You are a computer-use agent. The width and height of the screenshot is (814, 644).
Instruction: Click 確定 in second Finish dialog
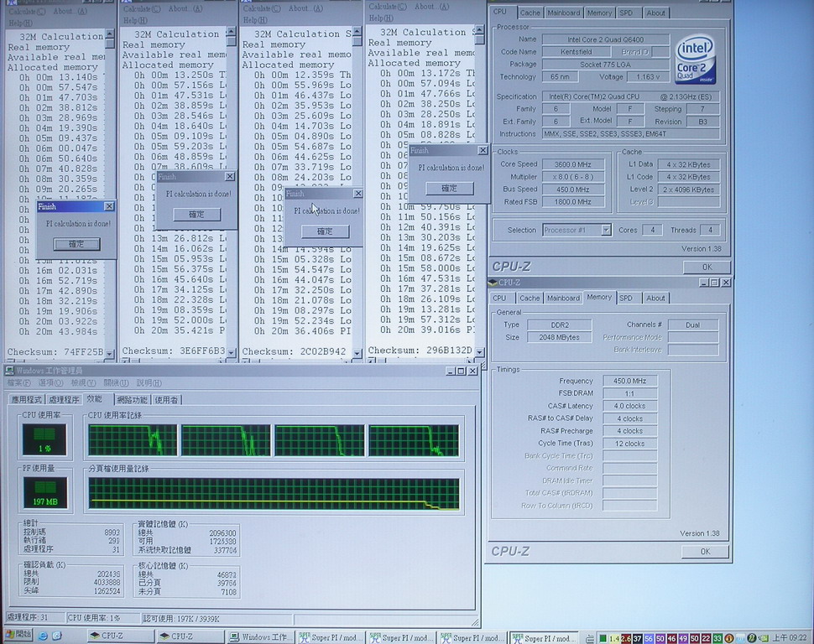click(196, 215)
